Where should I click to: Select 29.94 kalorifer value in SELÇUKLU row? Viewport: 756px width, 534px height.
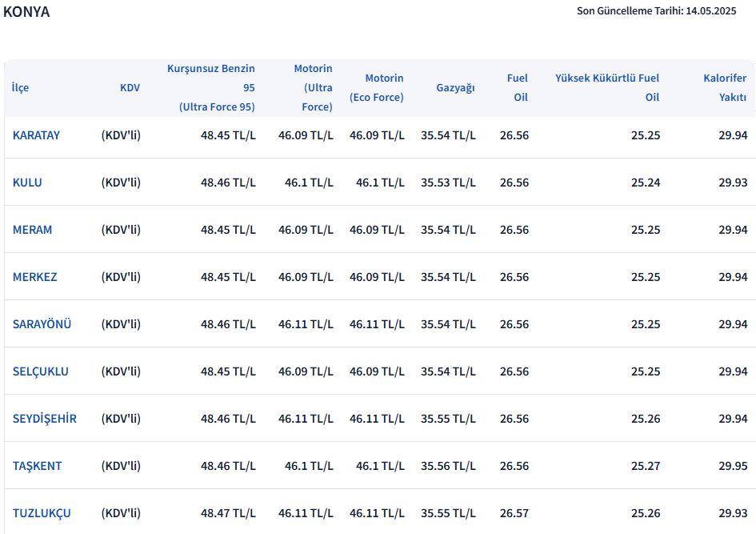pyautogui.click(x=733, y=372)
